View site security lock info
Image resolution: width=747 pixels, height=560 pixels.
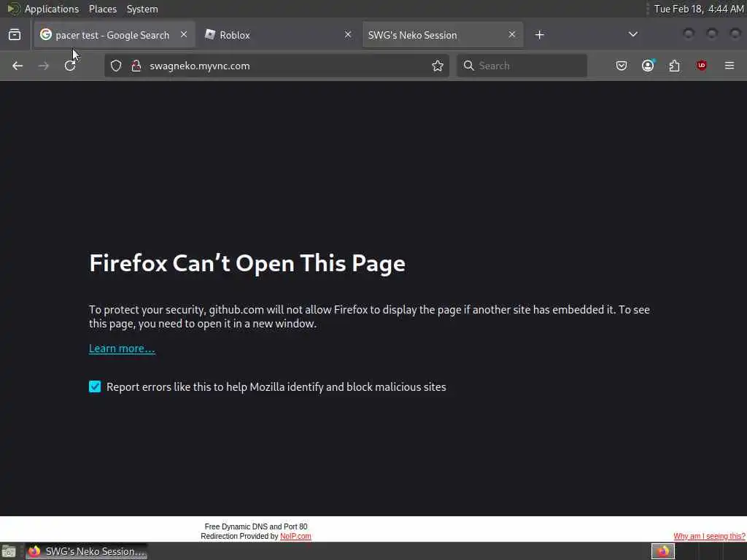pos(136,66)
